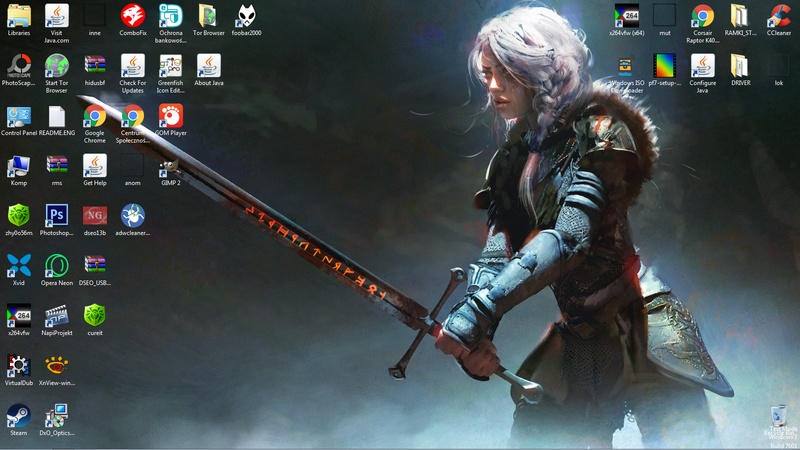The height and width of the screenshot is (450, 800).
Task: Open the Libraries folder icon
Action: point(19,16)
